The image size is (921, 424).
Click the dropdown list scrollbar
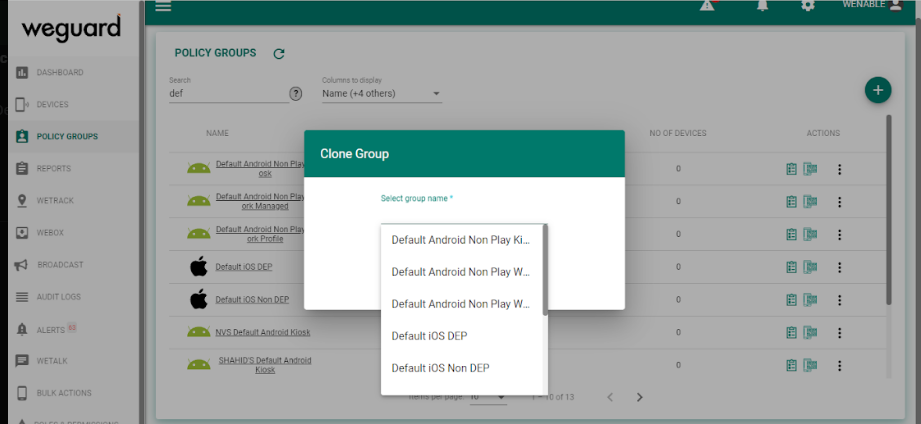(545, 269)
